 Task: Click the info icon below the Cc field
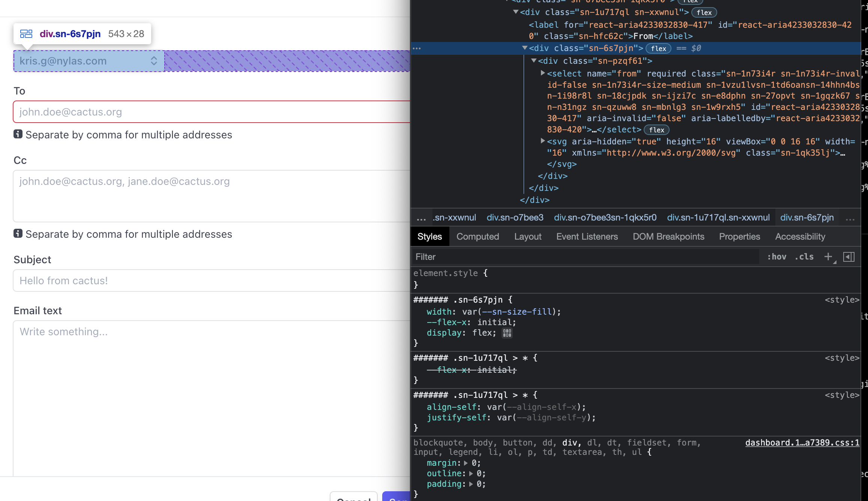click(18, 233)
